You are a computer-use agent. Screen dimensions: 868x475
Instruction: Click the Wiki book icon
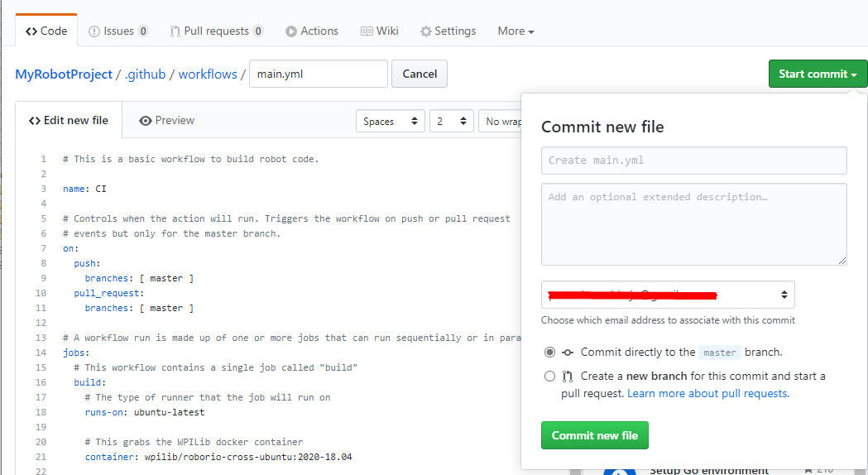coord(367,31)
